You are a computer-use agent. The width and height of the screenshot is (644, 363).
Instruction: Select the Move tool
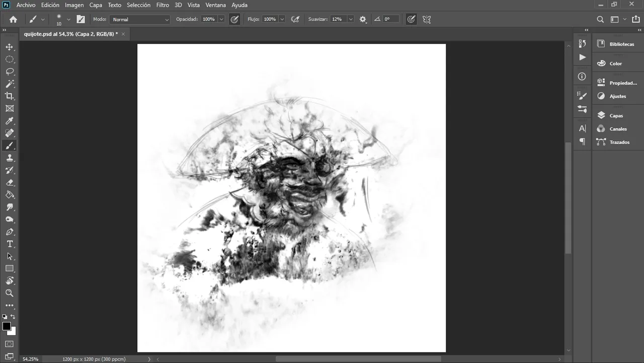(x=10, y=47)
